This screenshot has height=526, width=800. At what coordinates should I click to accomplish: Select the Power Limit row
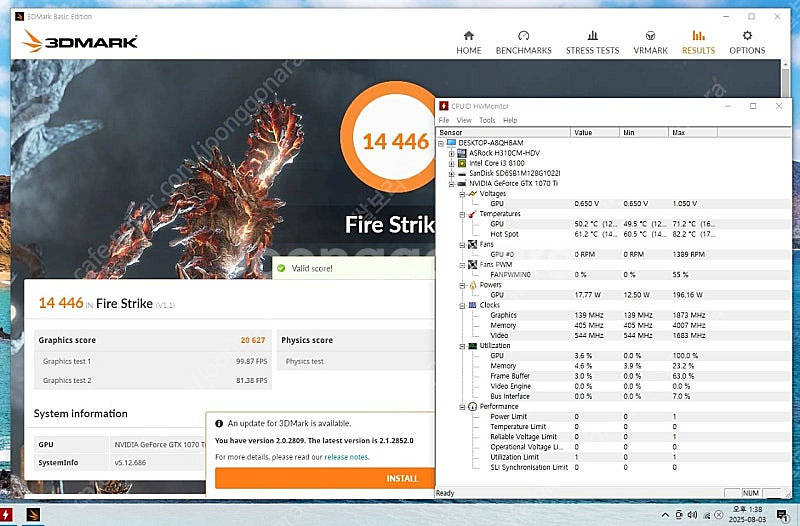[614, 416]
